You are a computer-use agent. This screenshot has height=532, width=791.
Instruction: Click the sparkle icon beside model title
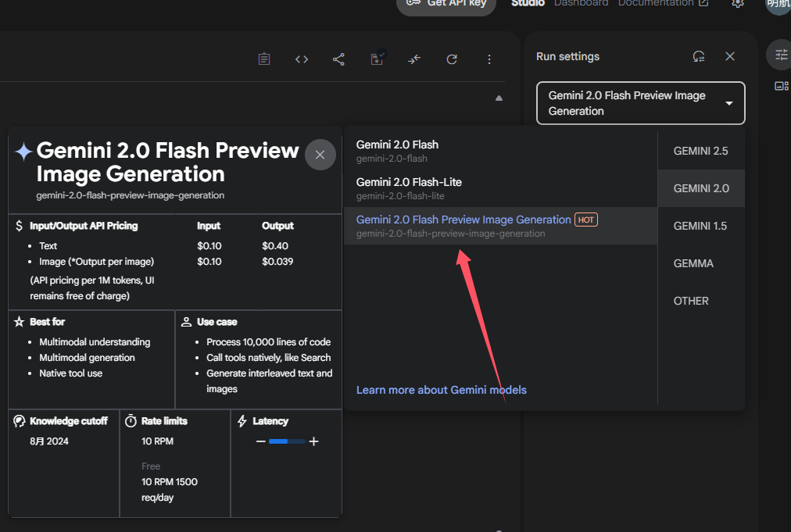pos(23,152)
